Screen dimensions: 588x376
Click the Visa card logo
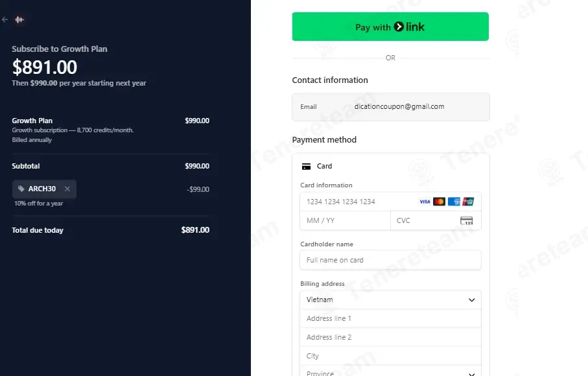click(x=425, y=202)
